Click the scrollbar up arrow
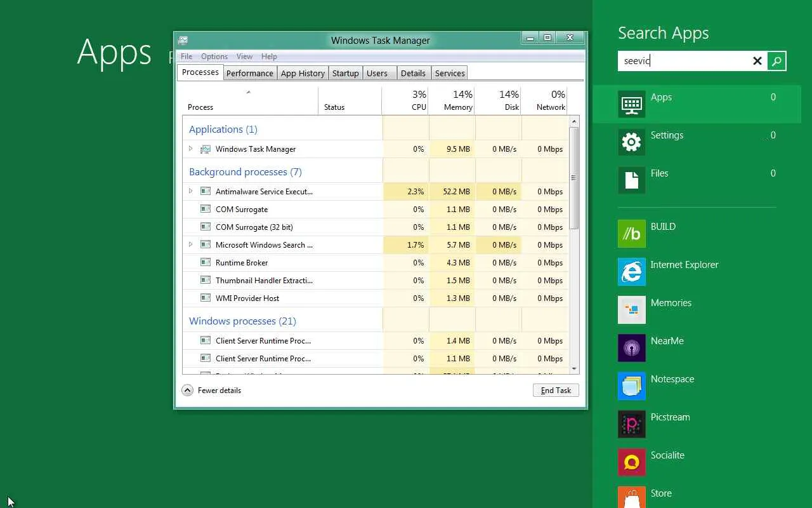The image size is (812, 508). click(574, 121)
